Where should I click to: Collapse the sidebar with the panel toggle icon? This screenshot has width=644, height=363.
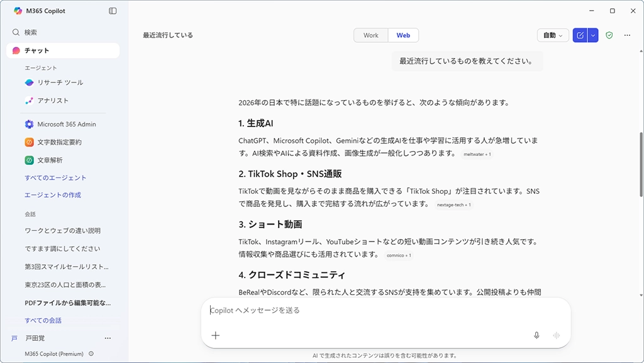tap(113, 11)
